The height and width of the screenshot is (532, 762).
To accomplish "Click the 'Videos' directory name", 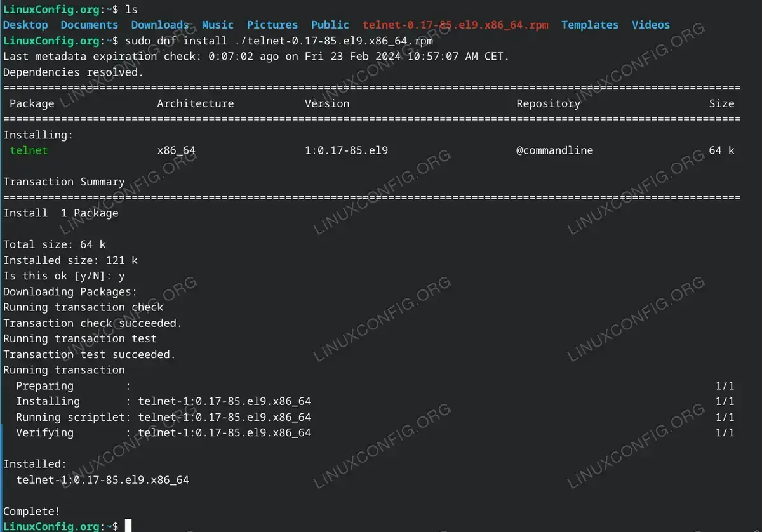I will click(651, 25).
